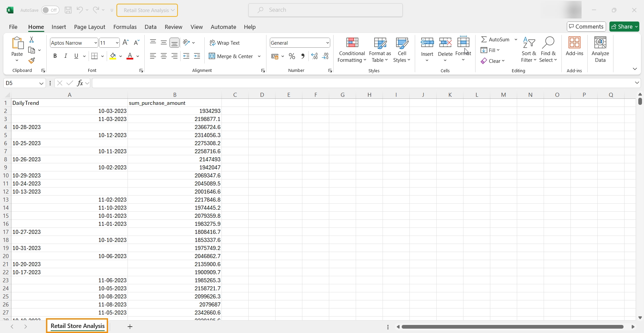
Task: Apply the yellow Fill Color swatch
Action: click(113, 56)
